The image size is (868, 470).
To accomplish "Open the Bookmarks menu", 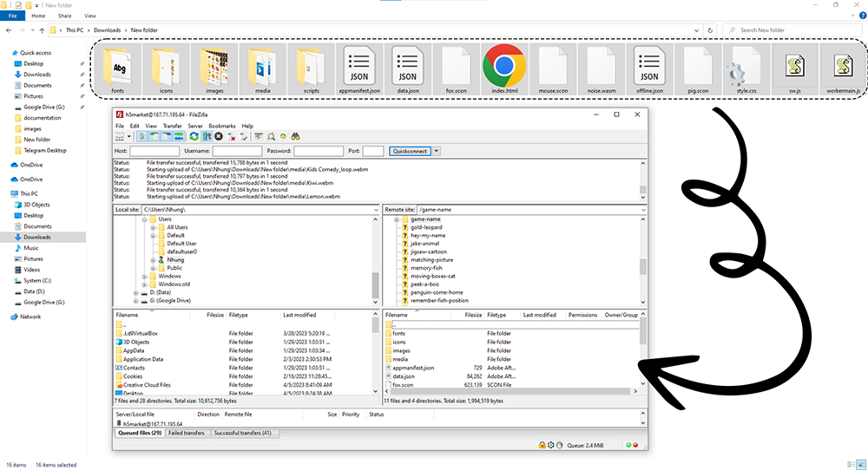I will click(x=221, y=126).
